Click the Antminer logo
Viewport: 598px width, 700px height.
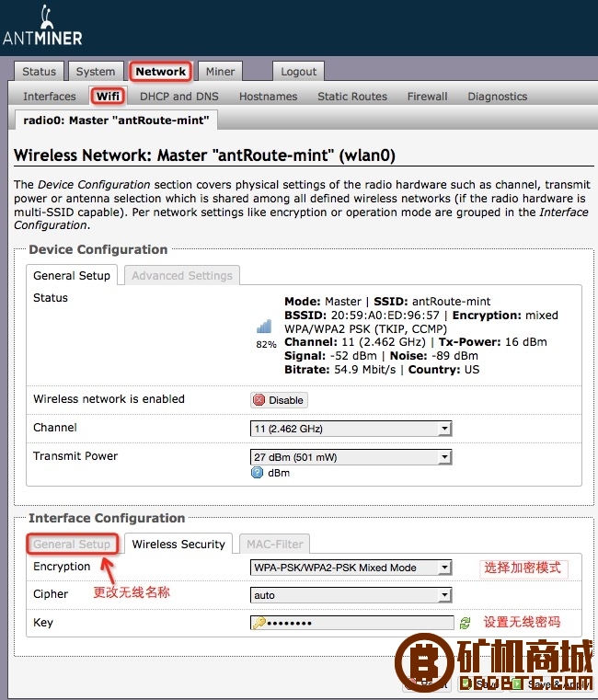tap(42, 26)
